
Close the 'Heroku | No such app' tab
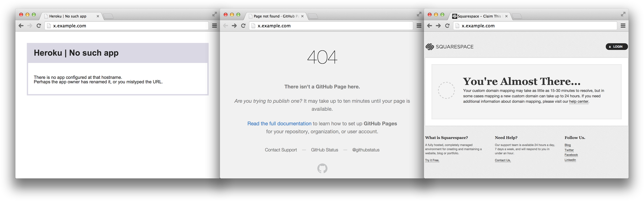click(98, 16)
